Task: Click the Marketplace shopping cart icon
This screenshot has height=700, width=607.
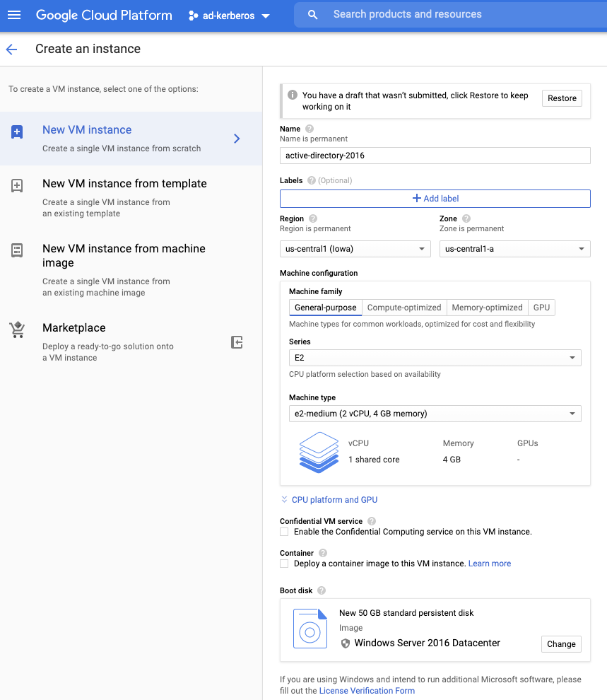Action: tap(18, 330)
